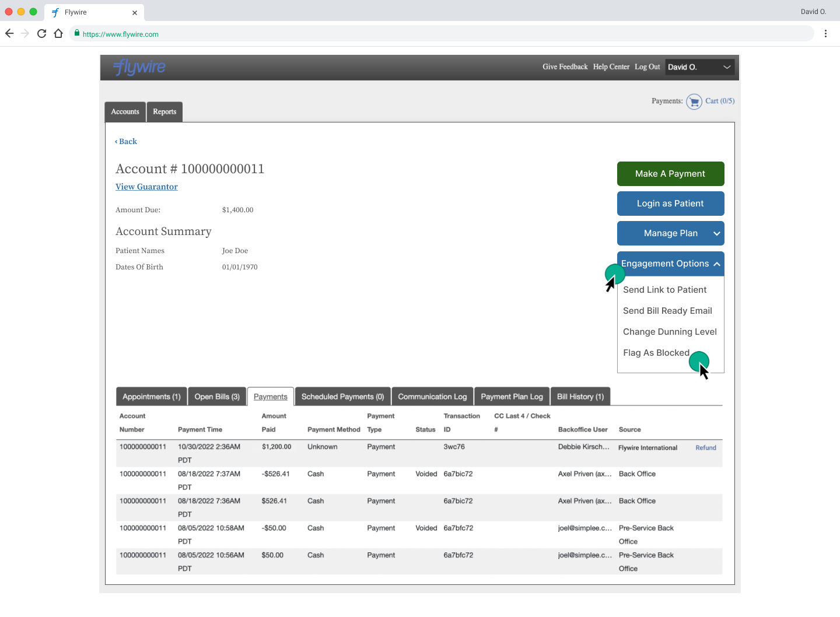Switch to the Reports tab
Image resolution: width=840 pixels, height=617 pixels.
point(164,112)
